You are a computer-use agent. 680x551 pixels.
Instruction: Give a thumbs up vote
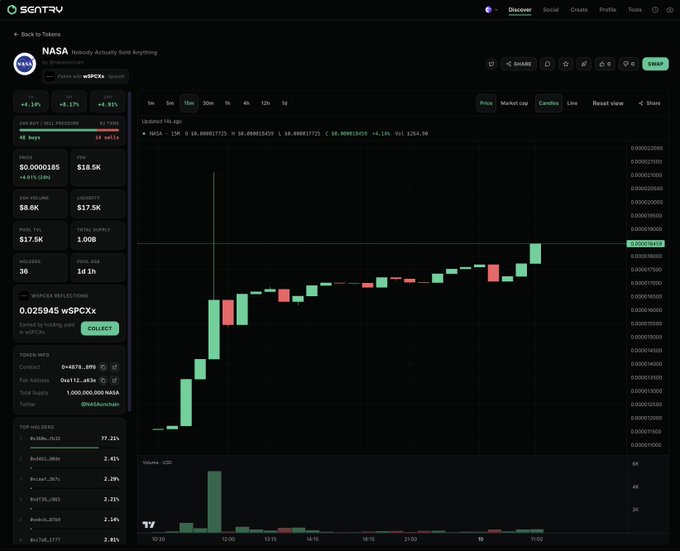click(x=605, y=64)
